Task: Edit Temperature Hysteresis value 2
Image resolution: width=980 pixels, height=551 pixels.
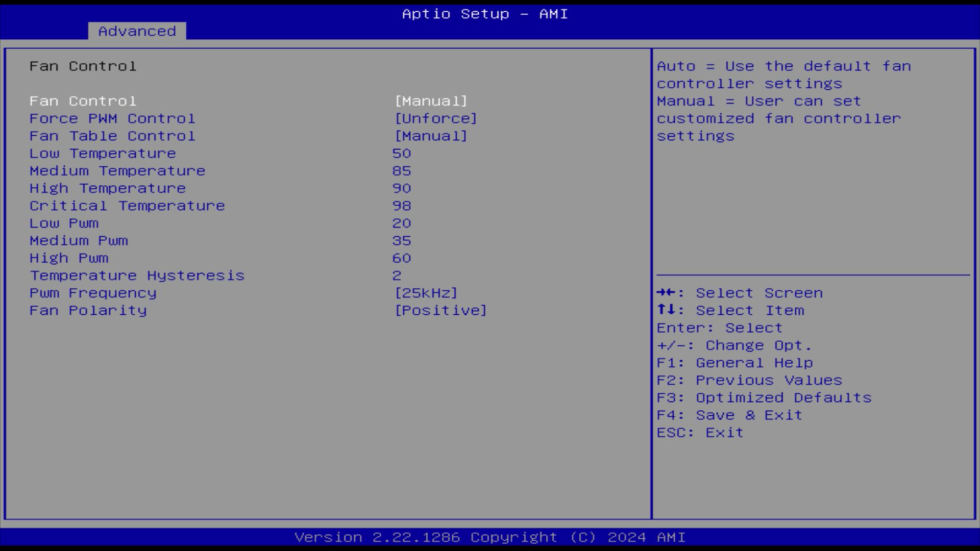Action: click(397, 275)
